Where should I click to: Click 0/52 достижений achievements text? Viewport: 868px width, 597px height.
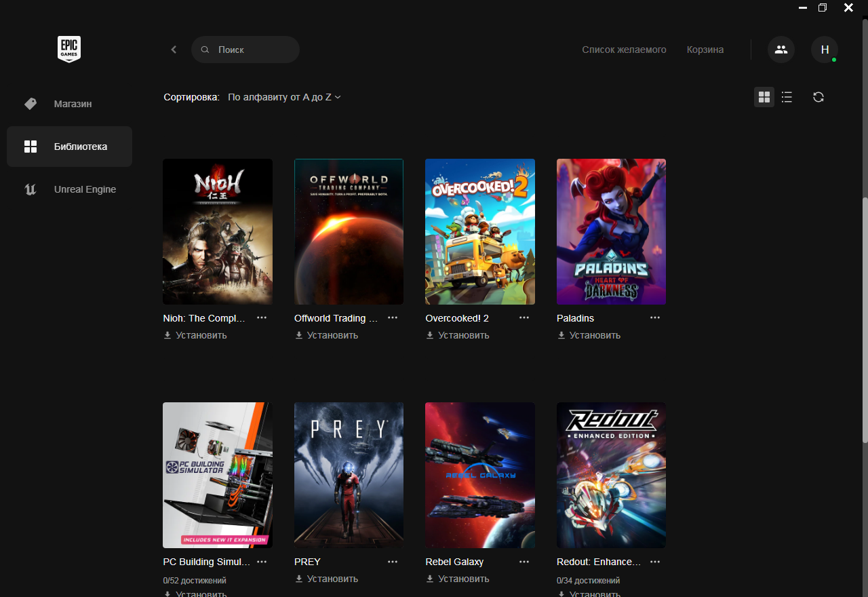click(195, 581)
